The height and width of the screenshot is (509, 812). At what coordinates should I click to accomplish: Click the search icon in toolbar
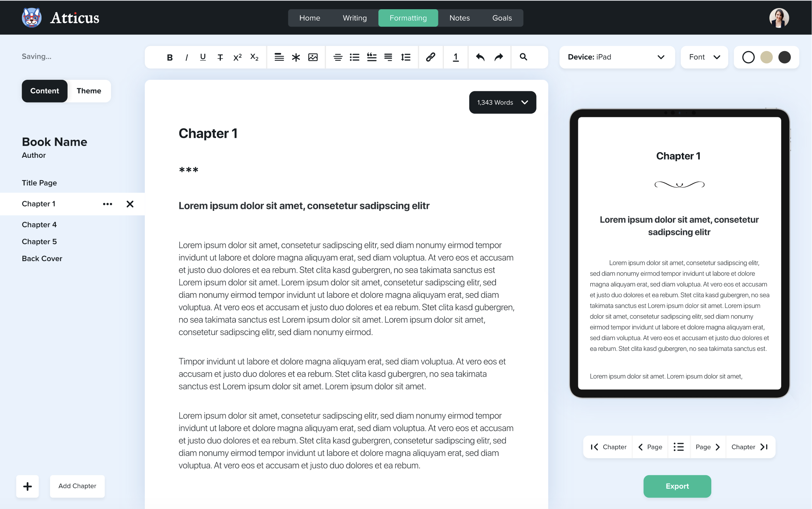[x=523, y=57]
